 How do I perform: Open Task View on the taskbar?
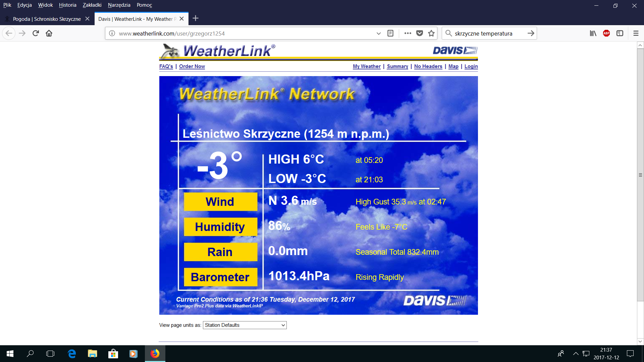point(50,354)
